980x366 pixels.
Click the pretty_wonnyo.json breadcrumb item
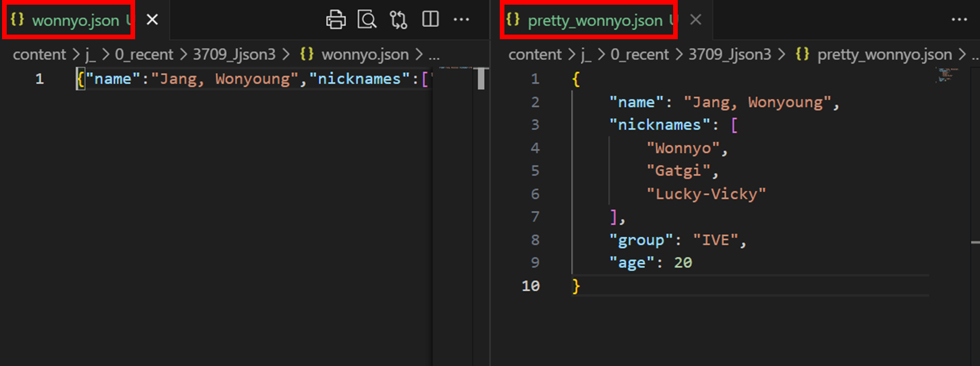tap(884, 54)
